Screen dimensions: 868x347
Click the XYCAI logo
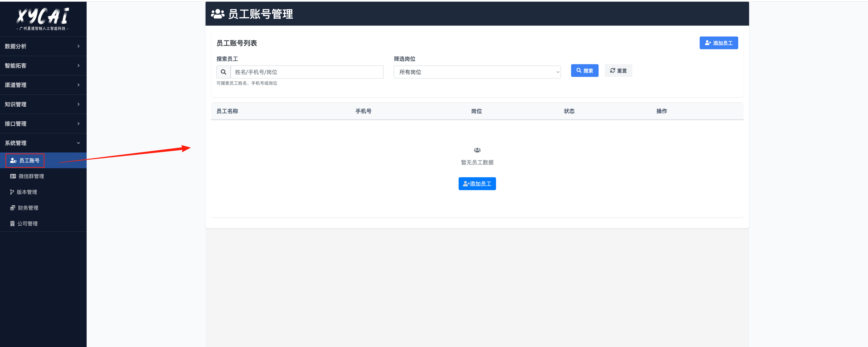43,19
